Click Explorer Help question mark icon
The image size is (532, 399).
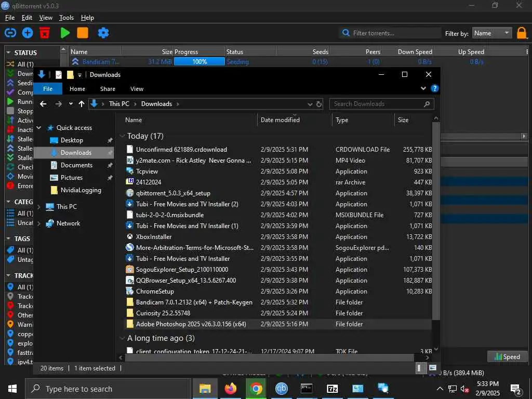point(435,88)
